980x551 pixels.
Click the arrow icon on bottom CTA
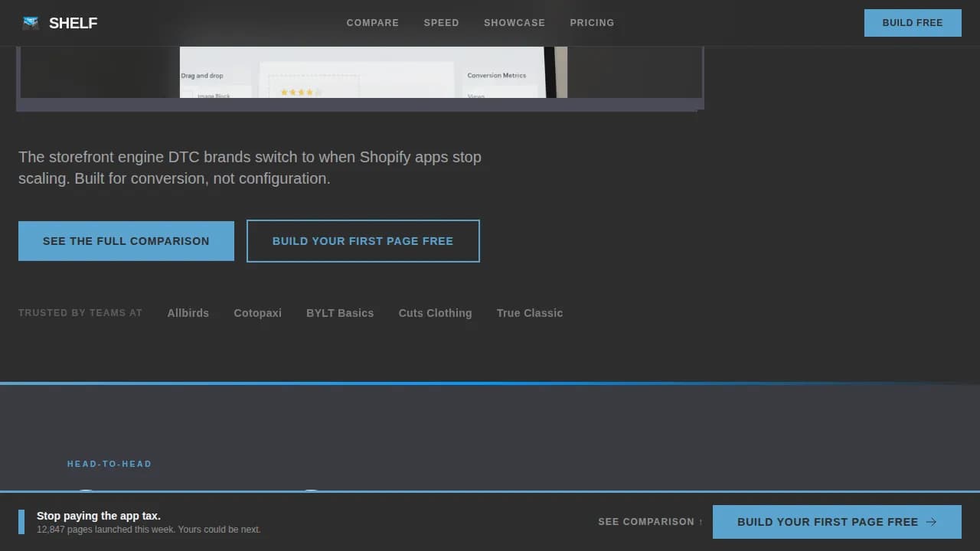pos(932,522)
